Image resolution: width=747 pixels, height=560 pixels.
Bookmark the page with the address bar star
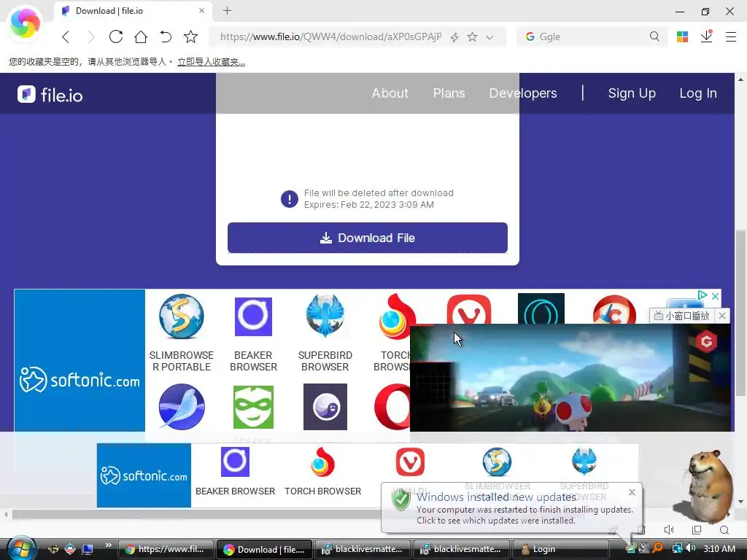(472, 37)
